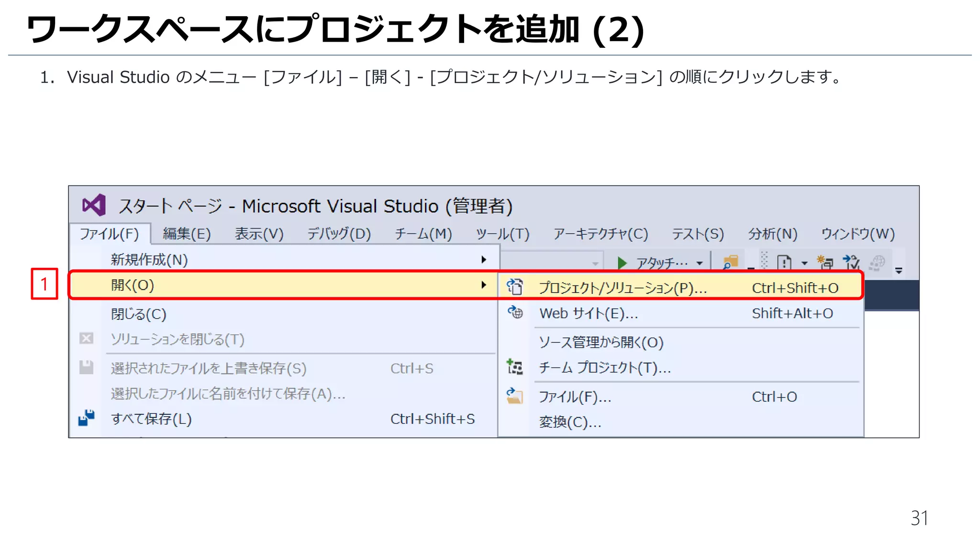Open the アタッチ dropdown arrow
Viewport: 980px width, 551px height.
coord(700,263)
